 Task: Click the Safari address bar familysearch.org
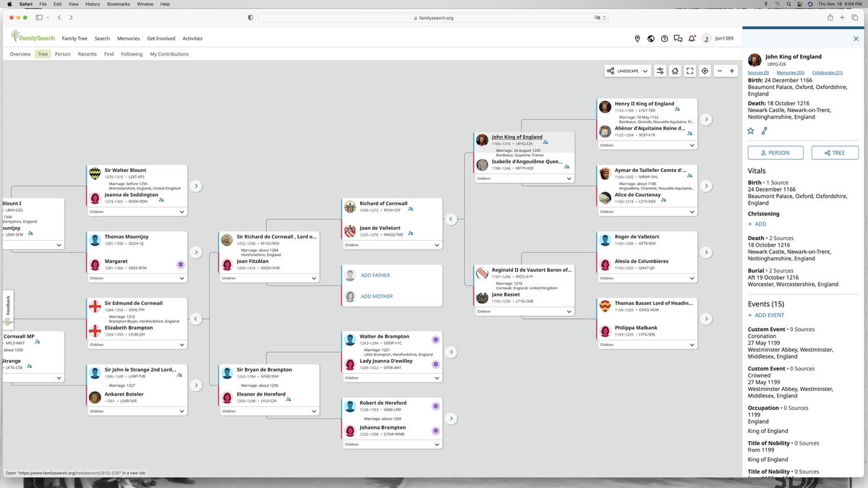tap(434, 17)
